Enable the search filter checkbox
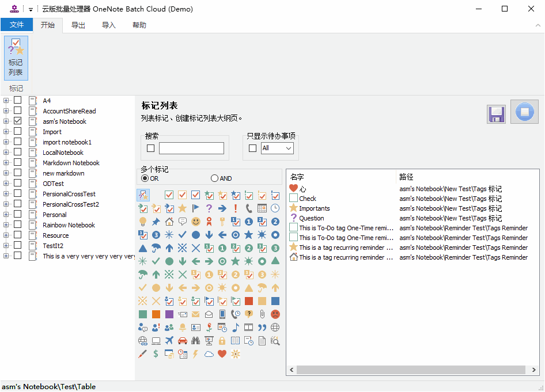 click(x=150, y=149)
